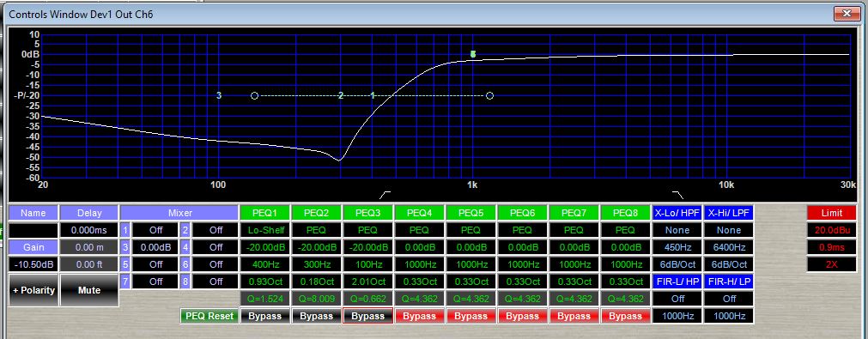
Task: Open the X-Lo/HPF filter type showing None
Action: 677,230
